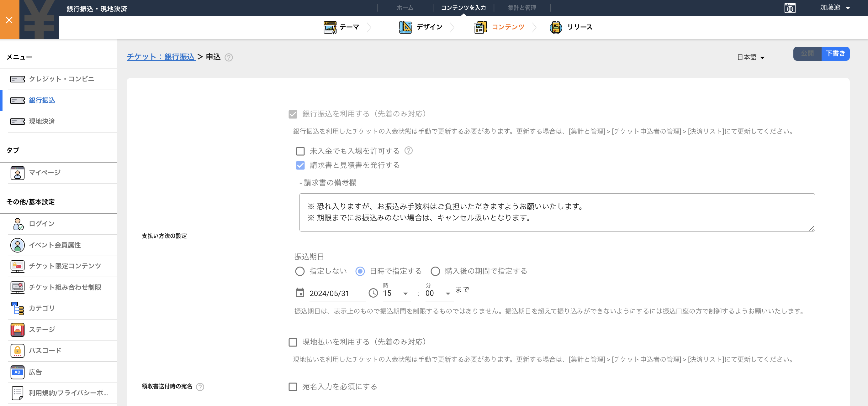Select 現地決済 tab in the sidebar
The image size is (868, 406).
coord(41,122)
